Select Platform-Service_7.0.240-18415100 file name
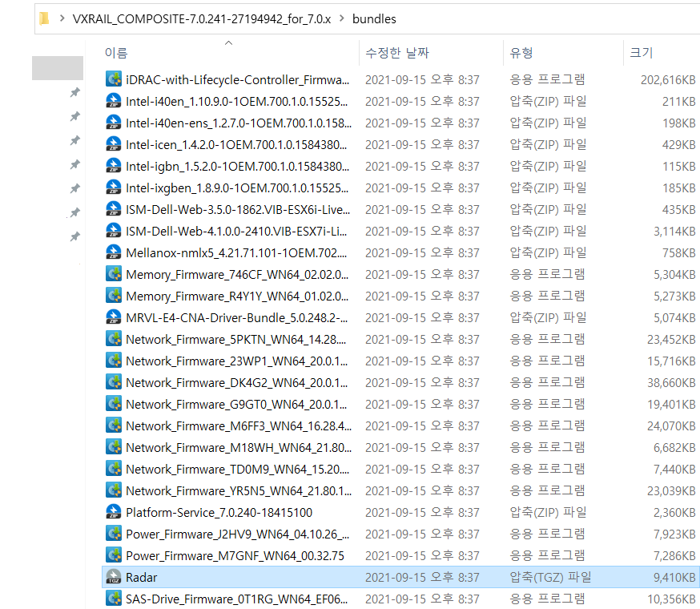Image resolution: width=700 pixels, height=609 pixels. coord(219,513)
